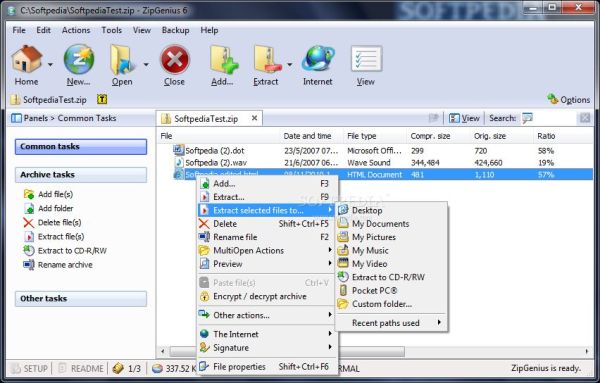This screenshot has height=383, width=600.
Task: Choose Add... in the context menu
Action: (266, 184)
